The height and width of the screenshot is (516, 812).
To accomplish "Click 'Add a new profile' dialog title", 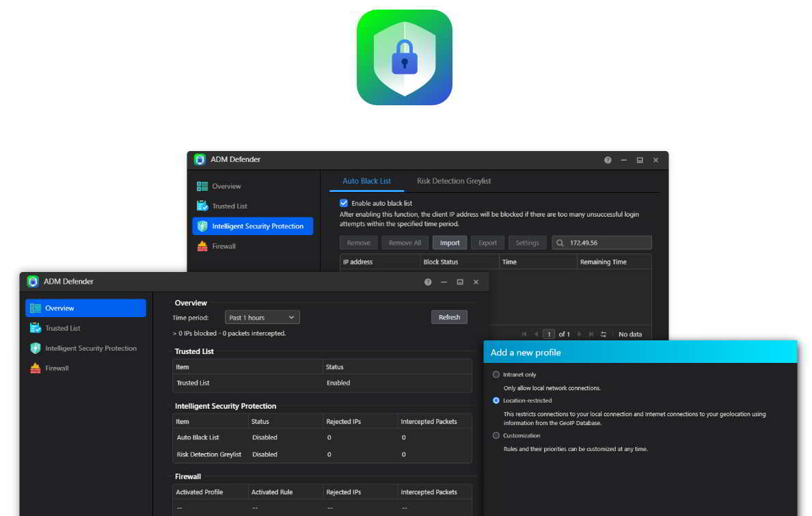I will [526, 352].
